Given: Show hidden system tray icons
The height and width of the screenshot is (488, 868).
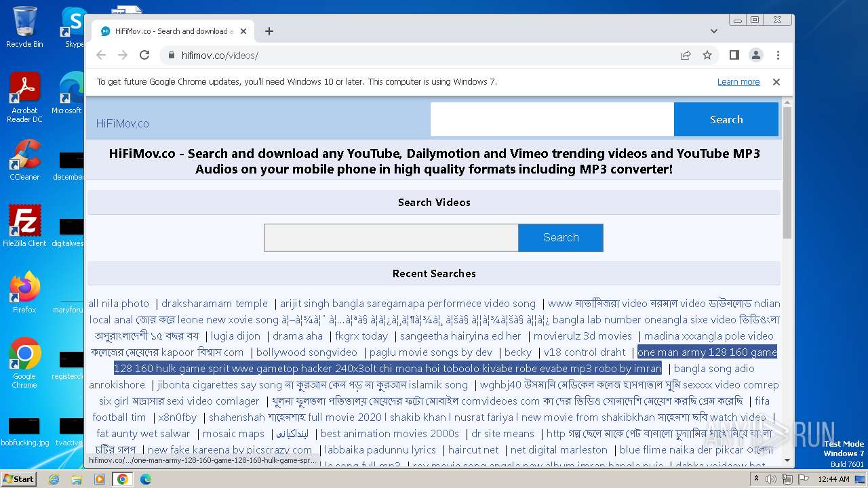Looking at the screenshot, I should click(756, 479).
